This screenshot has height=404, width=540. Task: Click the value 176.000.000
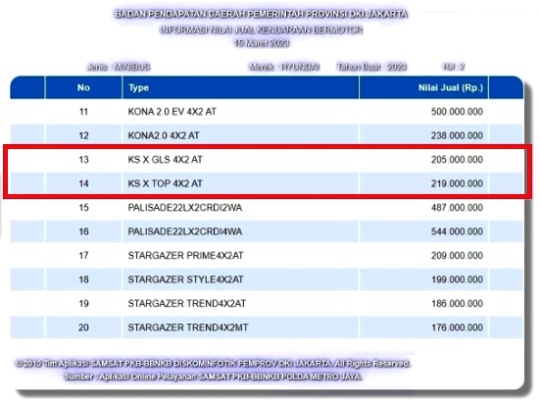tap(457, 327)
